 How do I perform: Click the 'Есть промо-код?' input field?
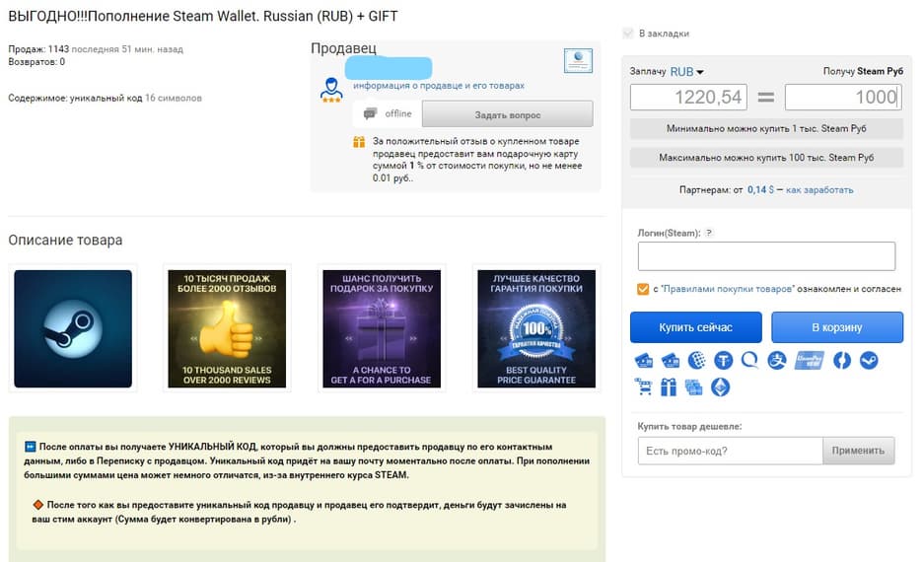730,451
